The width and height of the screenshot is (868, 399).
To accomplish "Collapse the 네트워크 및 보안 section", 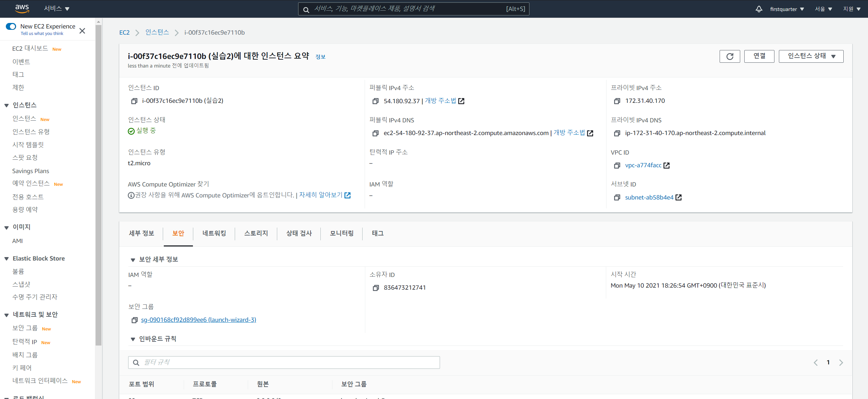I will coord(7,315).
